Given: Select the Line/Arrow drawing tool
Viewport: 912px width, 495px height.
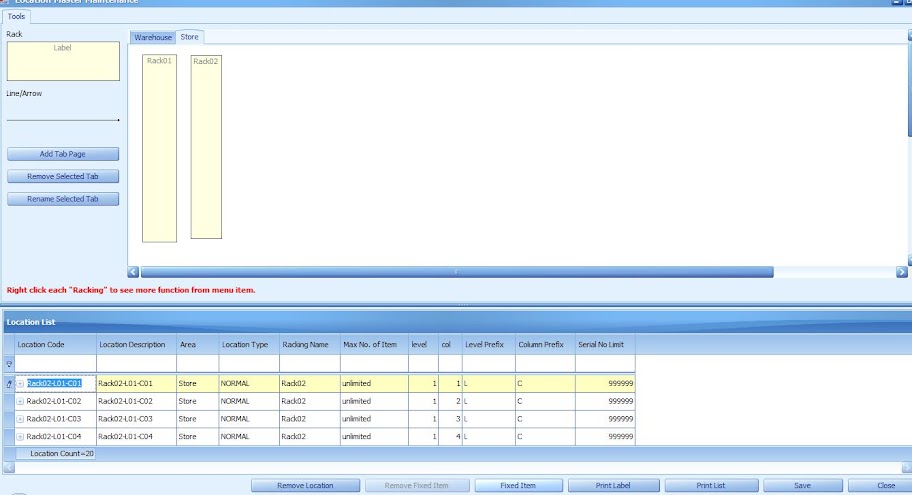Looking at the screenshot, I should 63,120.
